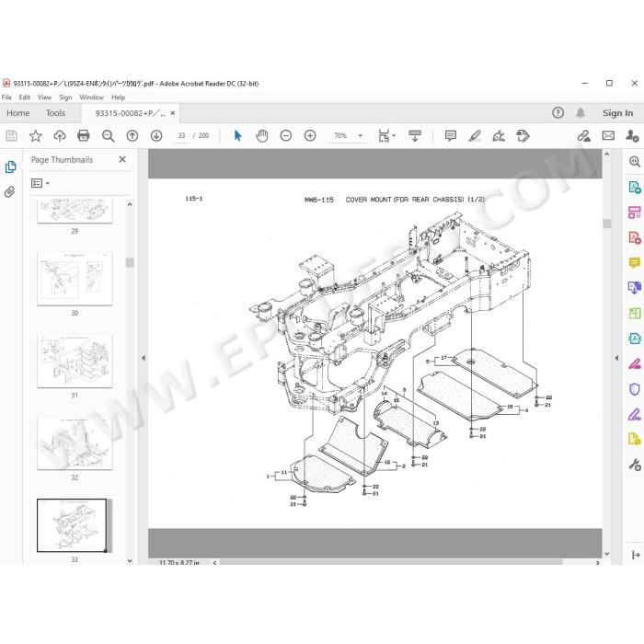Image resolution: width=644 pixels, height=644 pixels.
Task: Open the thumbnail options dropdown menu
Action: pos(40,183)
